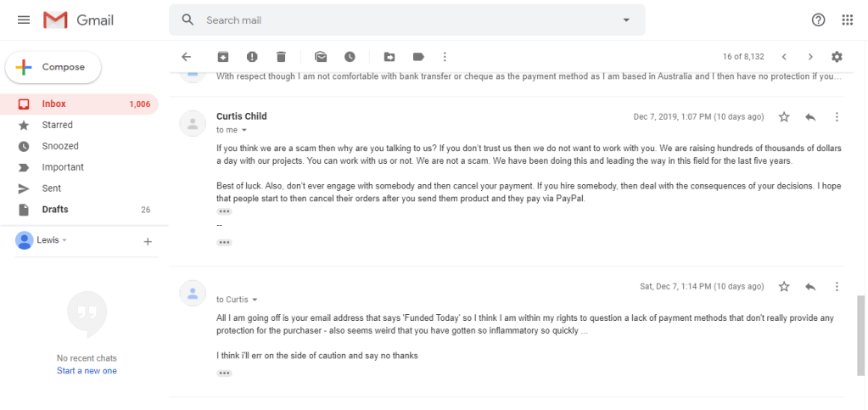Image resolution: width=868 pixels, height=410 pixels.
Task: Open search options dropdown arrow
Action: [x=626, y=20]
